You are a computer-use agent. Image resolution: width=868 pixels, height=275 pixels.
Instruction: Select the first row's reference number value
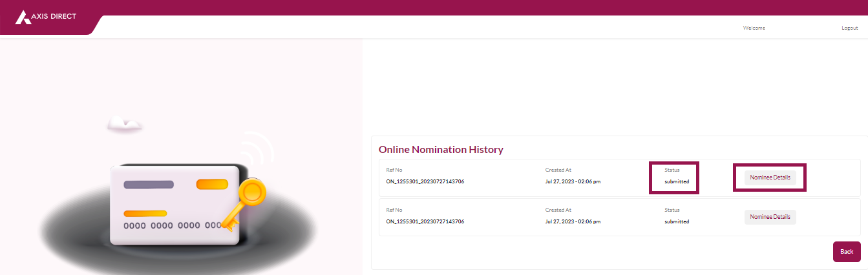point(425,181)
